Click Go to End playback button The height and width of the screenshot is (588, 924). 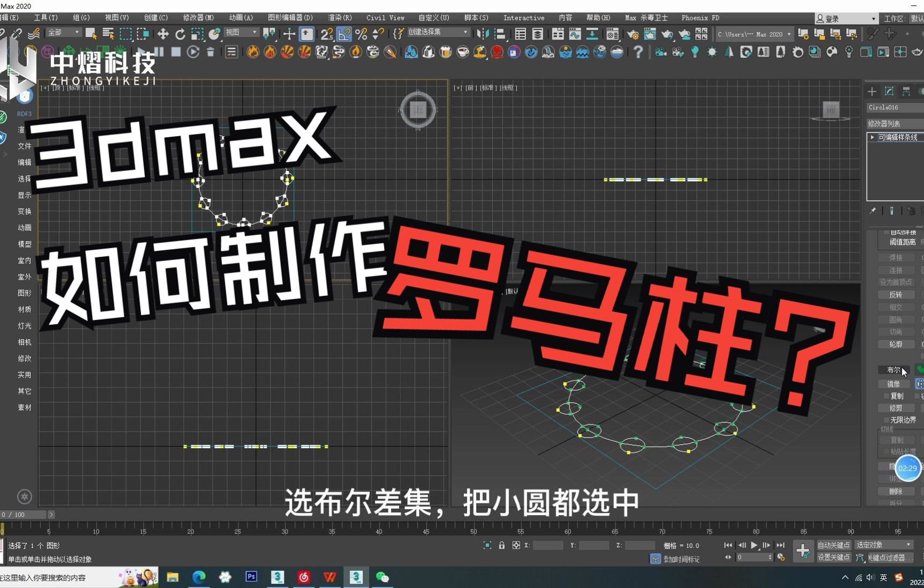coord(780,545)
